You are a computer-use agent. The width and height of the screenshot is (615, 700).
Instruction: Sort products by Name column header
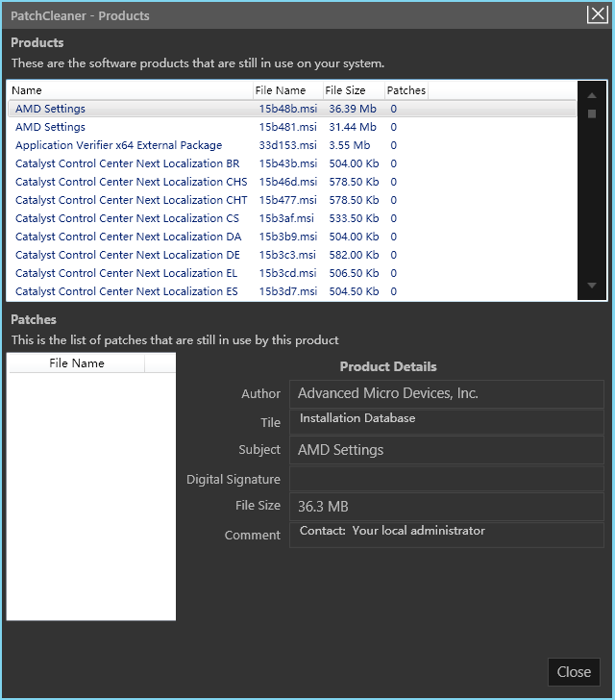point(131,90)
